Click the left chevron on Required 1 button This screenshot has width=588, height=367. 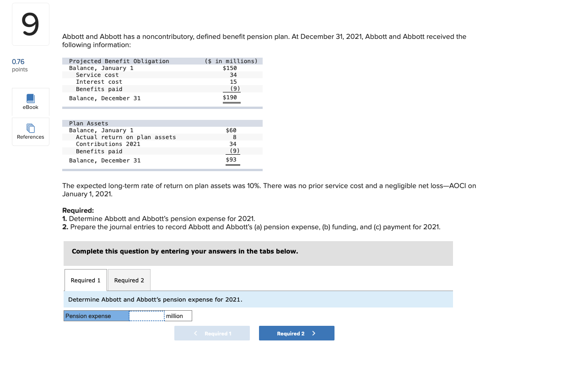tap(195, 333)
